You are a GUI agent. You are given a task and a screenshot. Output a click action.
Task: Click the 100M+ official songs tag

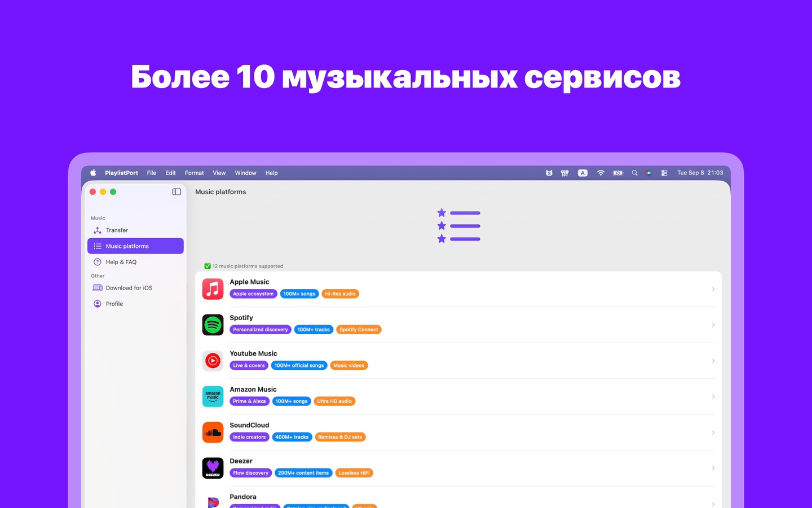tap(299, 366)
